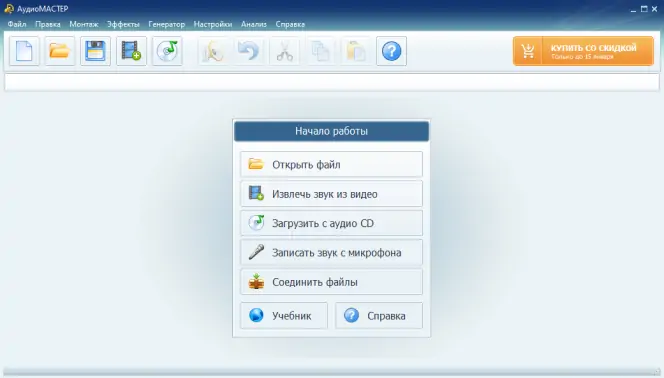Click the empty bar below the toolbar
The width and height of the screenshot is (664, 378).
332,82
